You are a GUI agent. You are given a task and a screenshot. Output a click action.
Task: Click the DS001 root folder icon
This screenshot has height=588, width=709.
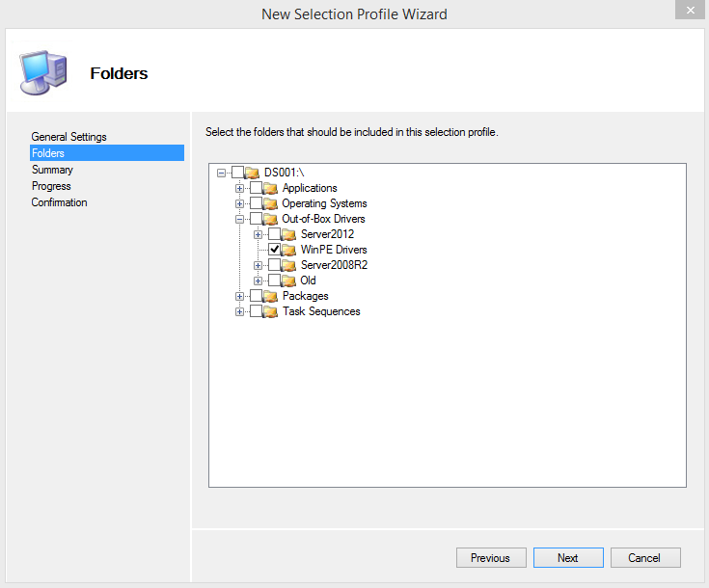point(253,173)
